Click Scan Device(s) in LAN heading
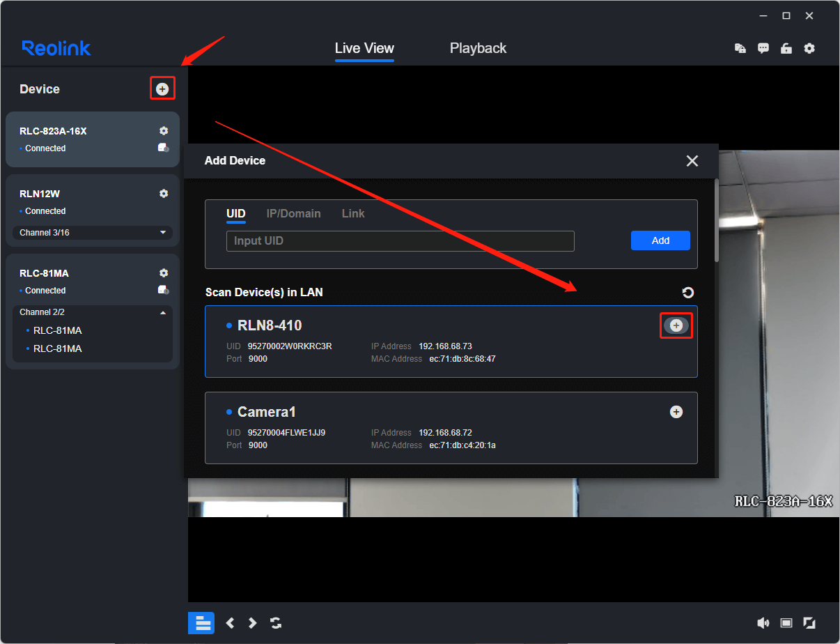The width and height of the screenshot is (840, 644). [264, 293]
